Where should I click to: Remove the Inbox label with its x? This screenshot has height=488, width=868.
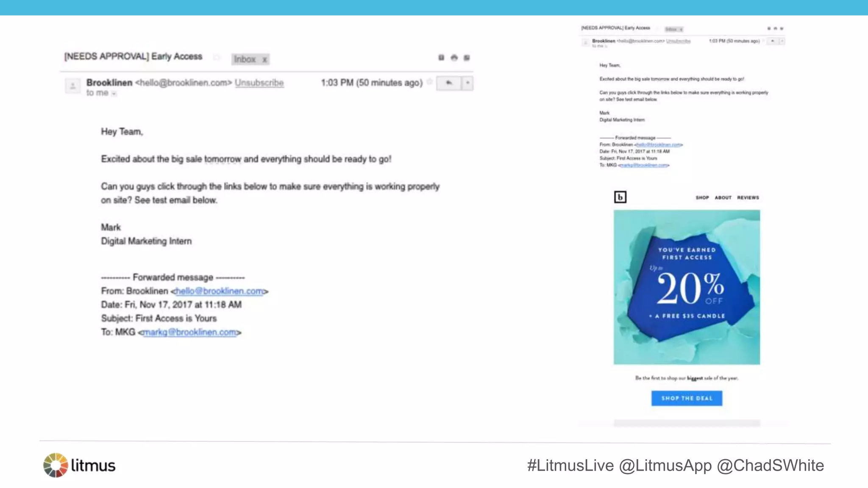(264, 60)
